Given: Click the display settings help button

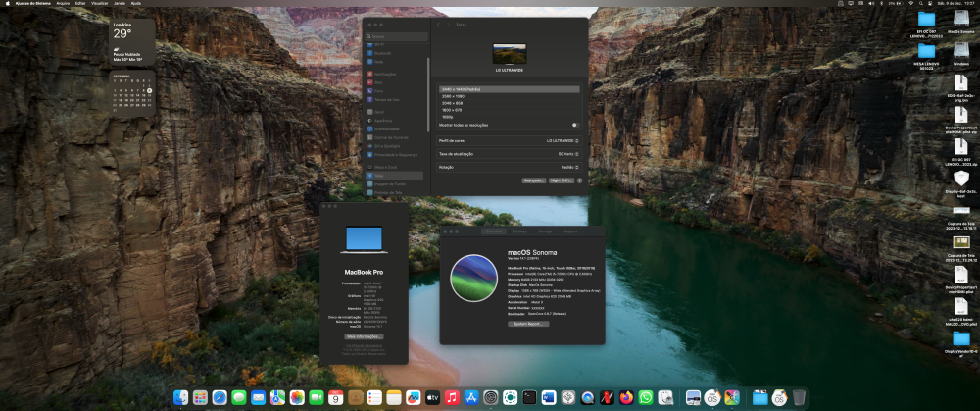Looking at the screenshot, I should (x=579, y=180).
